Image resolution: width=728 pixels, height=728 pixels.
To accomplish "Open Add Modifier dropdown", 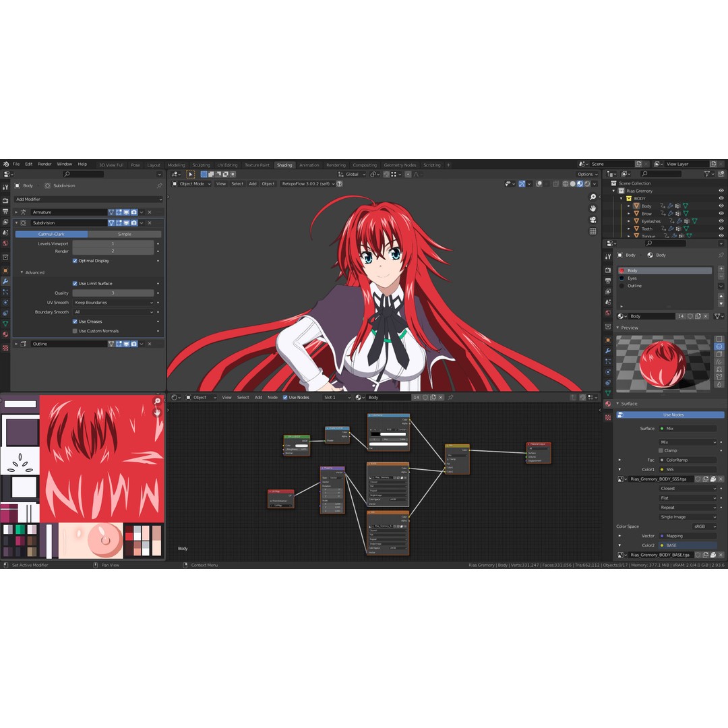I will click(88, 199).
